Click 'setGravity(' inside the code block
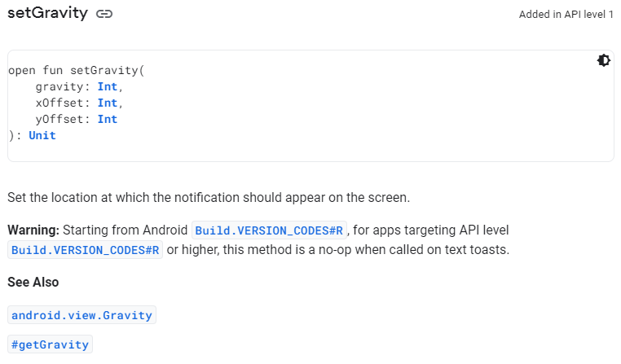 pos(108,70)
